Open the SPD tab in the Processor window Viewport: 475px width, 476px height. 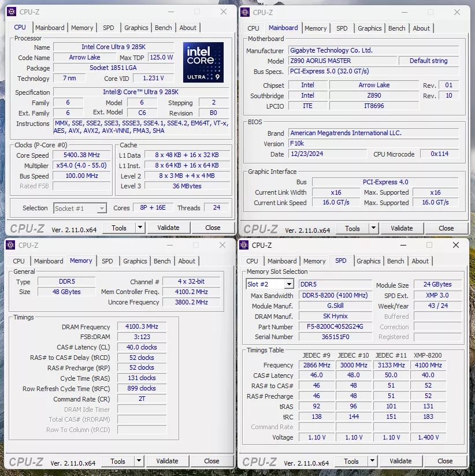tap(109, 28)
